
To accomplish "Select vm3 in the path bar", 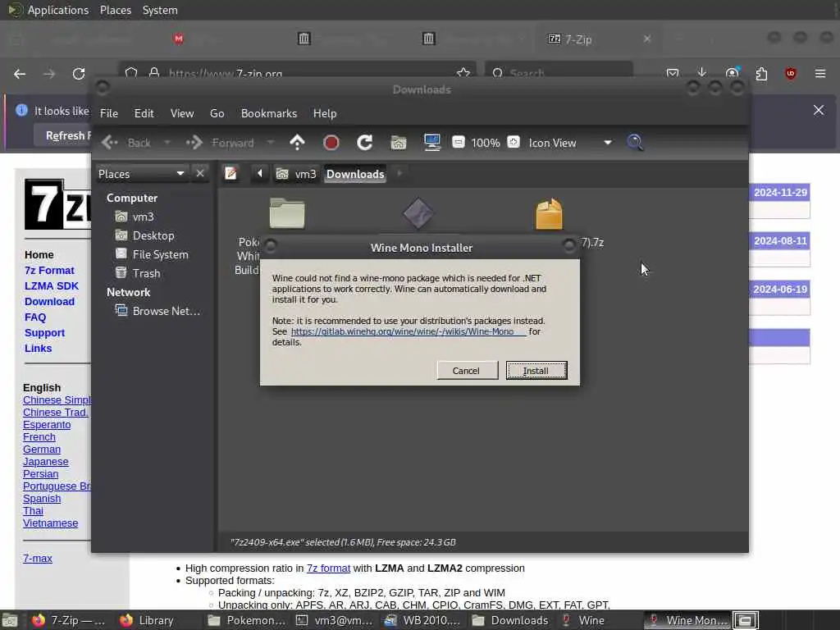I will coord(296,174).
